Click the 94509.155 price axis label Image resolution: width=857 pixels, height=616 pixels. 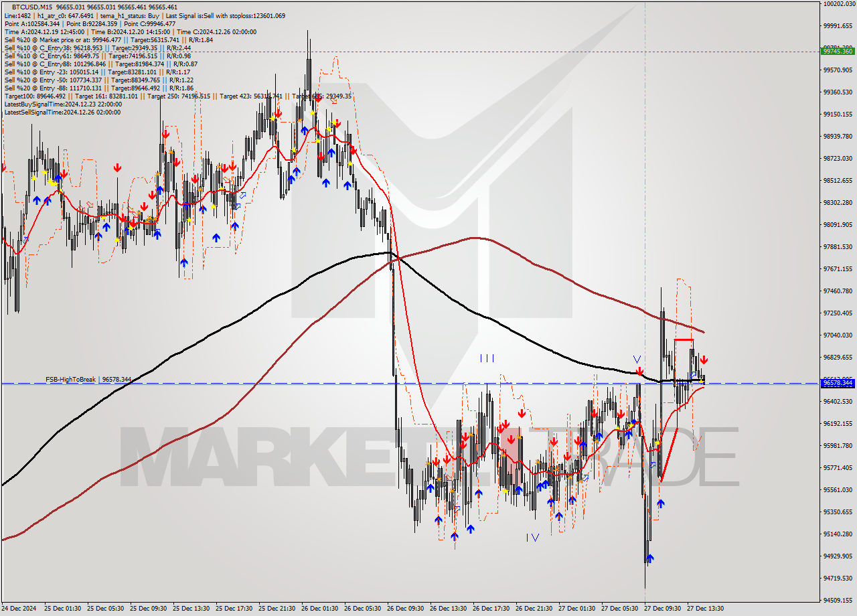840,600
